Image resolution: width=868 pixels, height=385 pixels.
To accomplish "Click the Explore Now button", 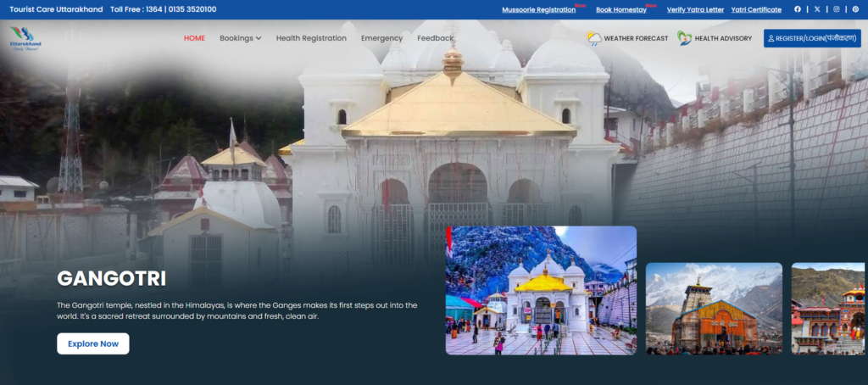I will point(93,343).
